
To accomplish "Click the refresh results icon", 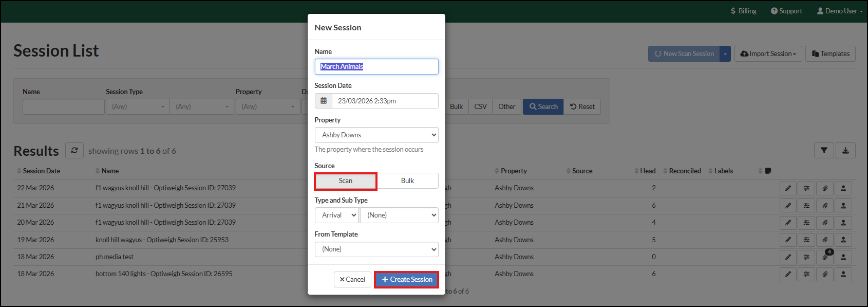I will point(74,150).
